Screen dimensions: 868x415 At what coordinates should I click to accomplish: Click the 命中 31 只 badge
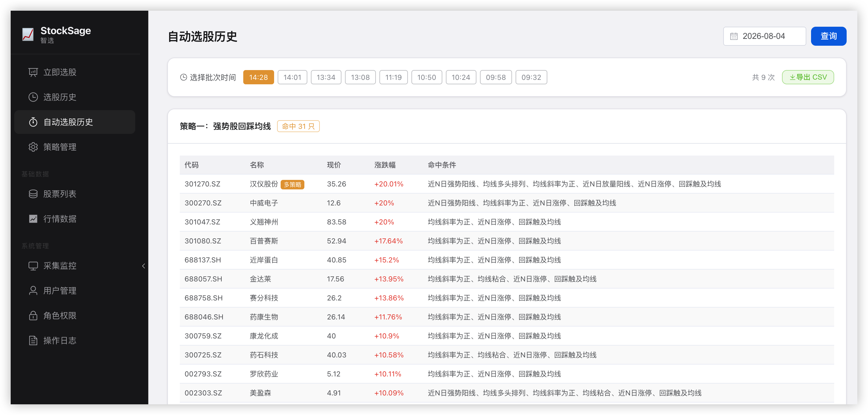point(298,126)
